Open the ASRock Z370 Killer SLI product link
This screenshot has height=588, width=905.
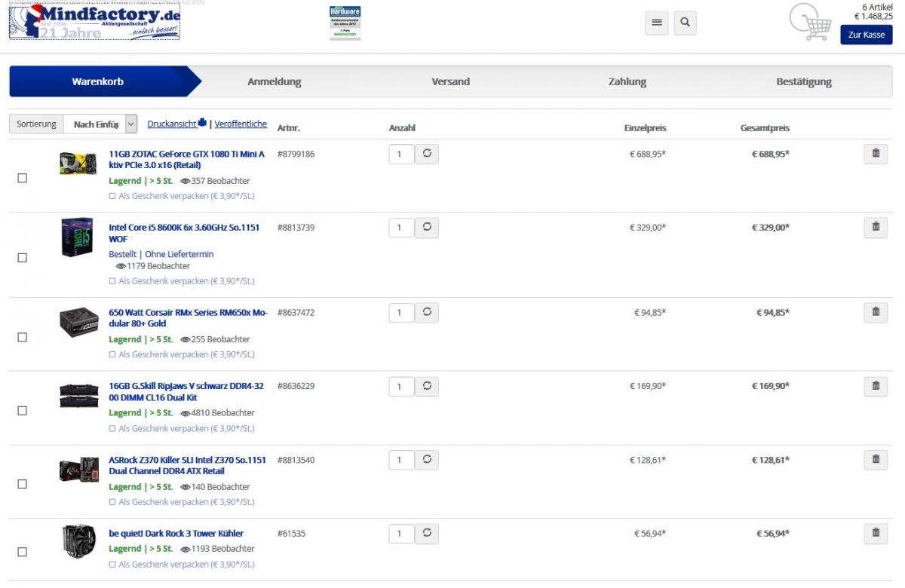pyautogui.click(x=188, y=465)
